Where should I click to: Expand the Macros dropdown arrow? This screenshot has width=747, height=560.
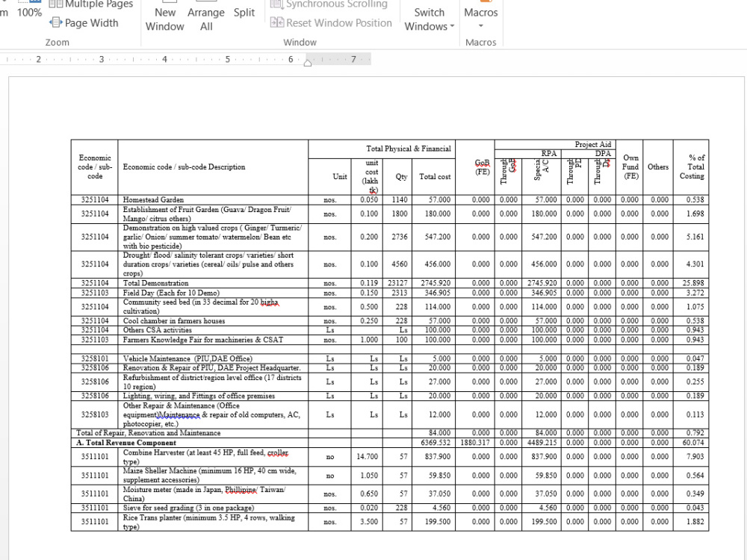coord(480,25)
